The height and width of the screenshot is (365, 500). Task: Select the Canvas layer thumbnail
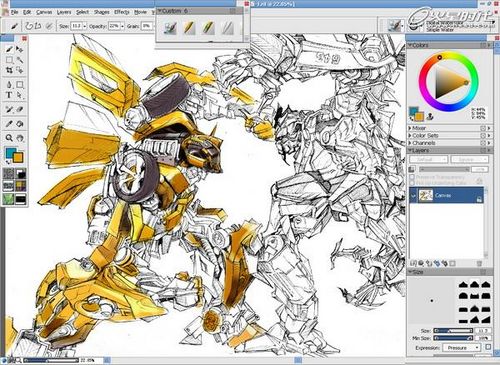pyautogui.click(x=426, y=196)
